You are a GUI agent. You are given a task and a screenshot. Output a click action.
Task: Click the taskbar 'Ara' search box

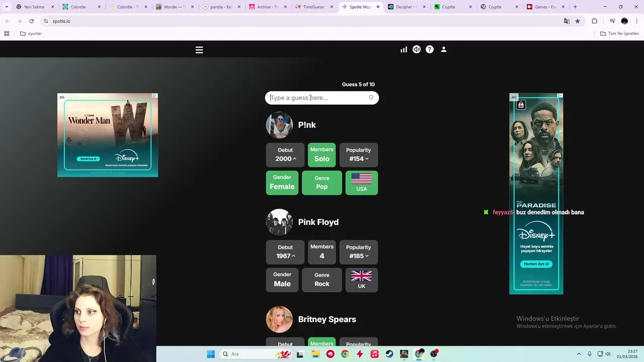click(x=257, y=354)
